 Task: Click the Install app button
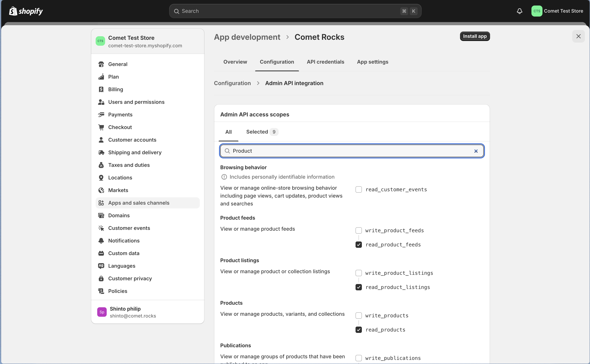click(x=475, y=36)
